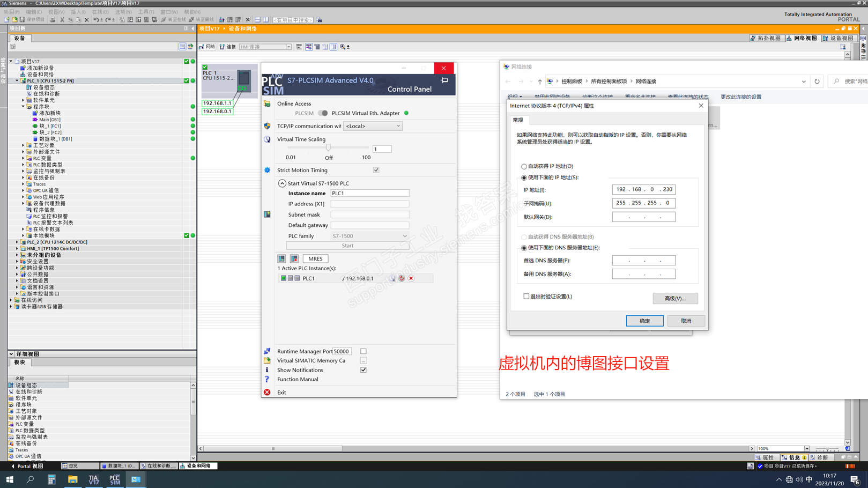Click the PLC_1 device image in network view
868x488 pixels.
tap(244, 82)
